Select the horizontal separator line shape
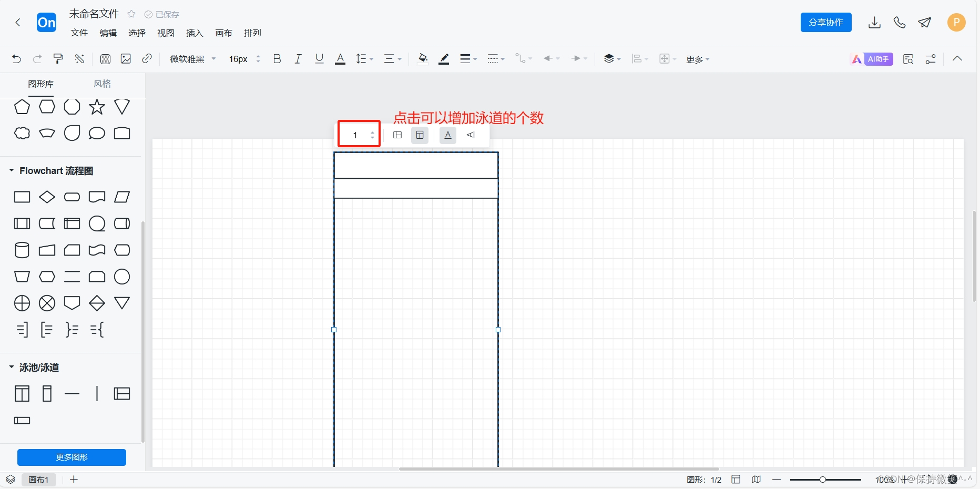980x489 pixels. click(x=72, y=393)
